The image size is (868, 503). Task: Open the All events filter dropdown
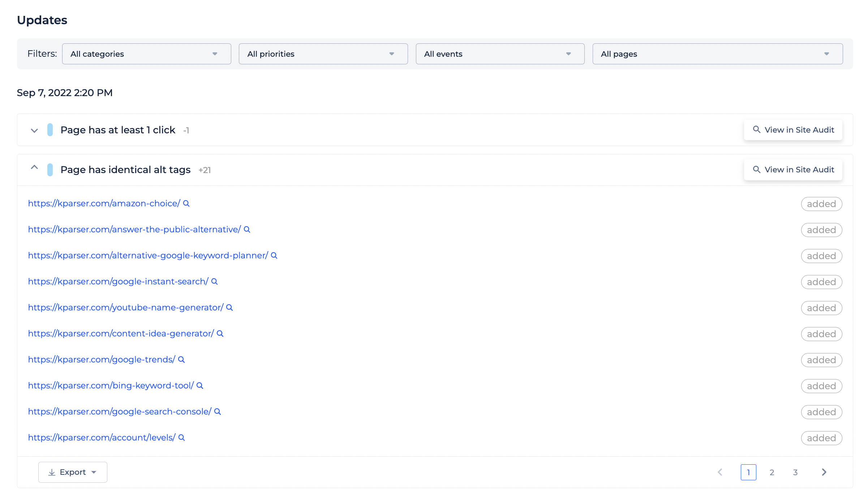(500, 54)
